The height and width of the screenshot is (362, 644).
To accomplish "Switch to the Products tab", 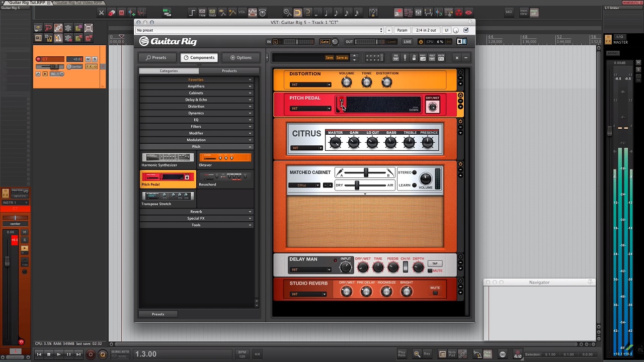I will (229, 71).
